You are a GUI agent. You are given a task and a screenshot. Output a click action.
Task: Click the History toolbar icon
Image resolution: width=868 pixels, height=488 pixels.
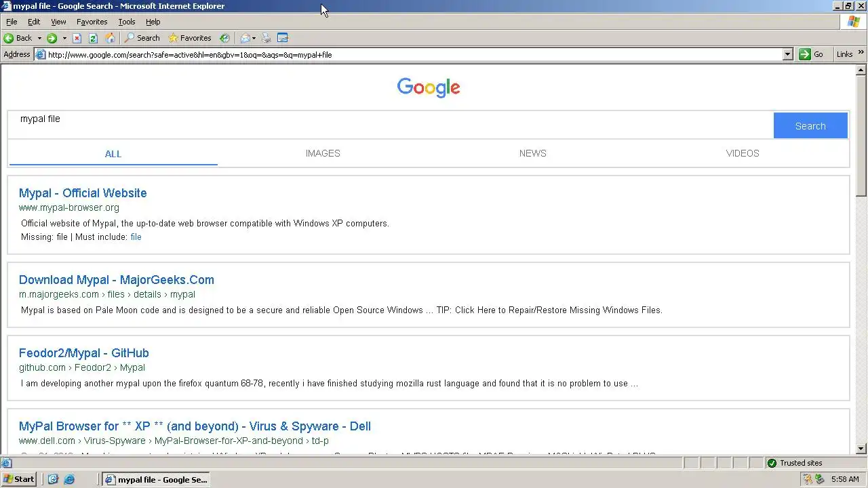224,38
